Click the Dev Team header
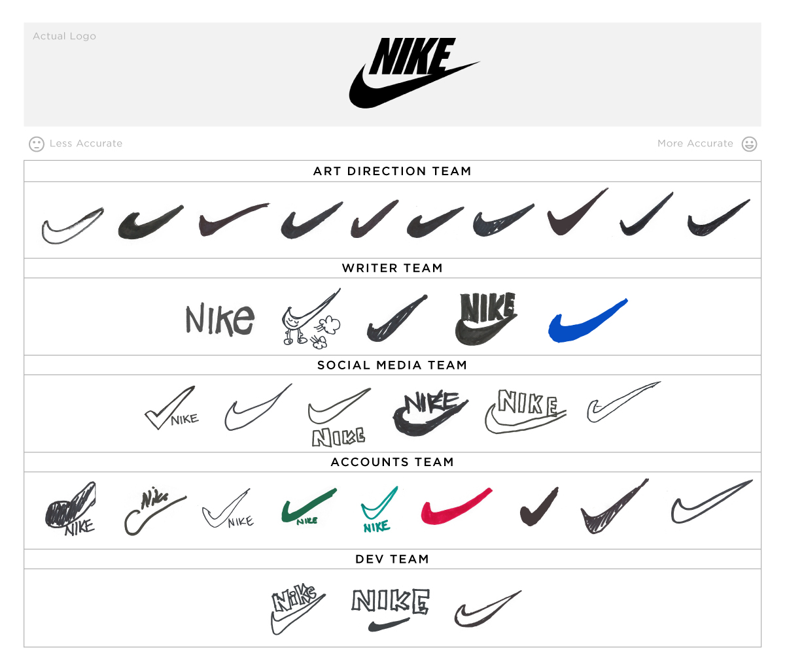The image size is (785, 672). 392,560
